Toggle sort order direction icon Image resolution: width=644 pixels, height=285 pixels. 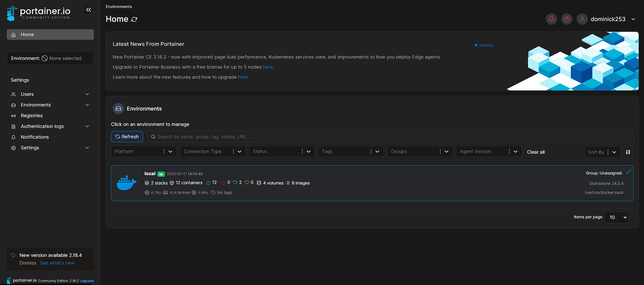(x=628, y=152)
